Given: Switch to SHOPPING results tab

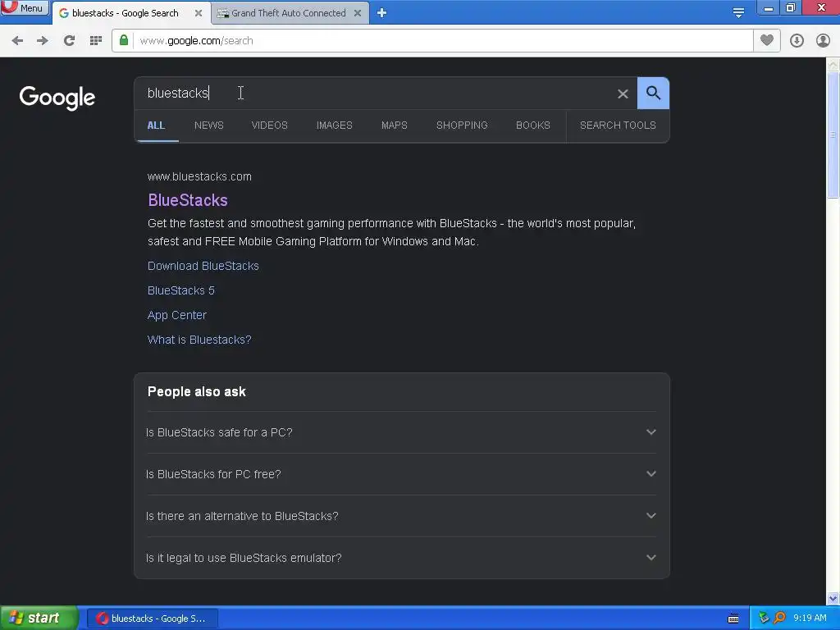Looking at the screenshot, I should pos(462,126).
